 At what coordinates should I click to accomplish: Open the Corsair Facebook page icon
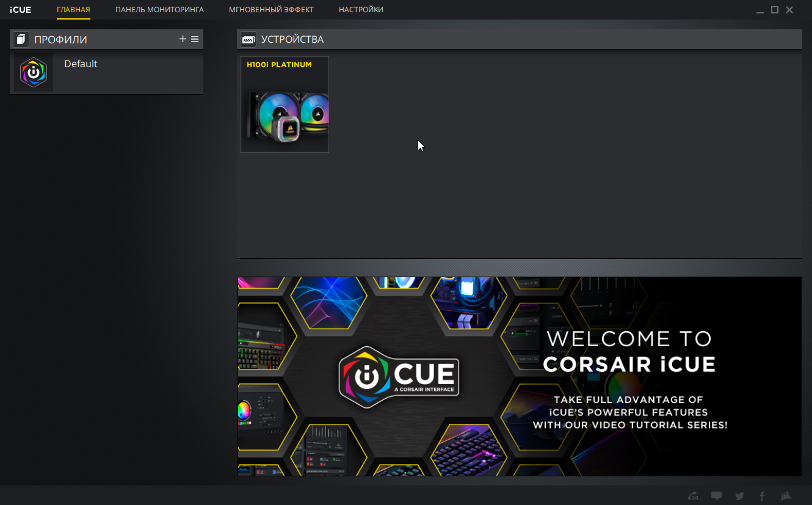762,496
